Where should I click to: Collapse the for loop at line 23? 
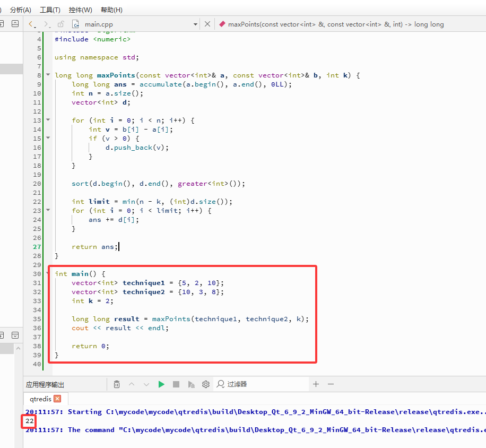click(48, 210)
